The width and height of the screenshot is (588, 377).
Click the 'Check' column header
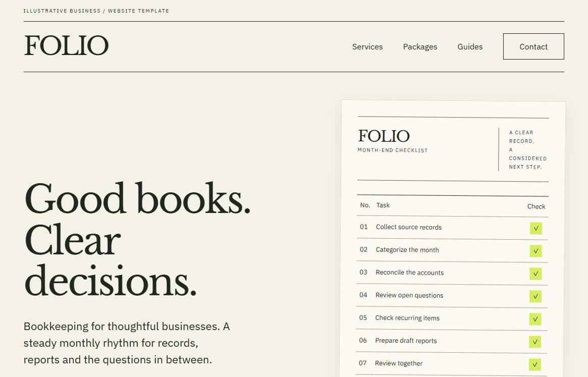pyautogui.click(x=536, y=206)
